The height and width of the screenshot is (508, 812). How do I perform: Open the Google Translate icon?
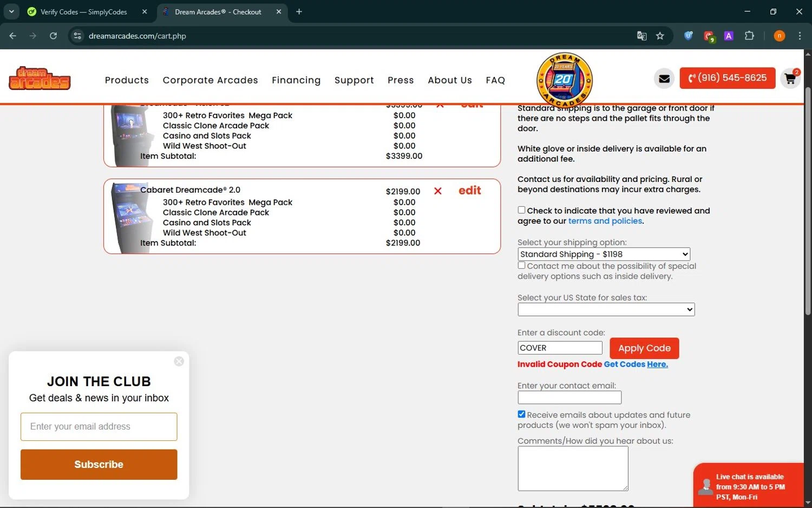(x=641, y=36)
